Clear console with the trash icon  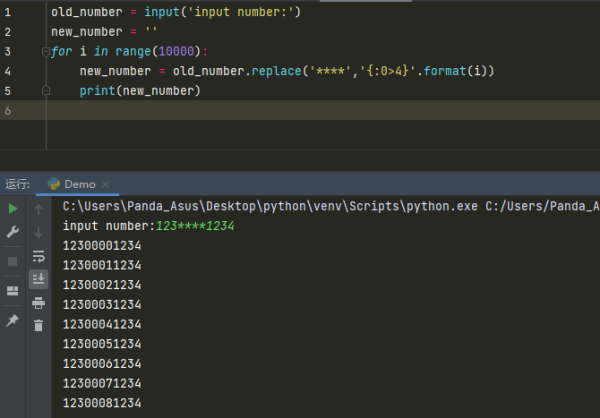(38, 325)
